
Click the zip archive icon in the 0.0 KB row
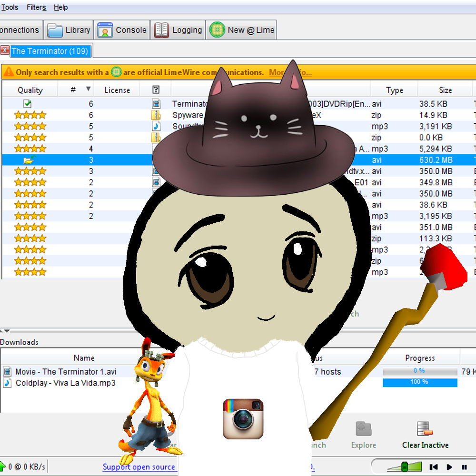pyautogui.click(x=156, y=138)
